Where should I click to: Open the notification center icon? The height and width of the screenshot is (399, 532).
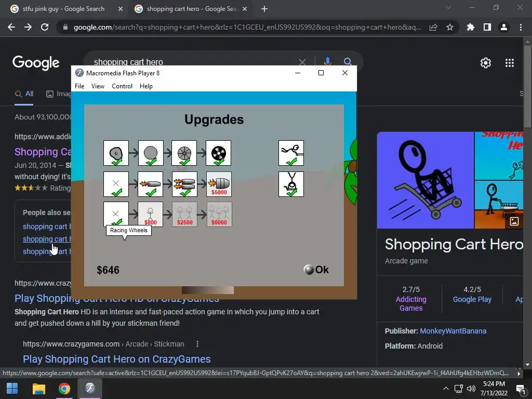pos(521,389)
